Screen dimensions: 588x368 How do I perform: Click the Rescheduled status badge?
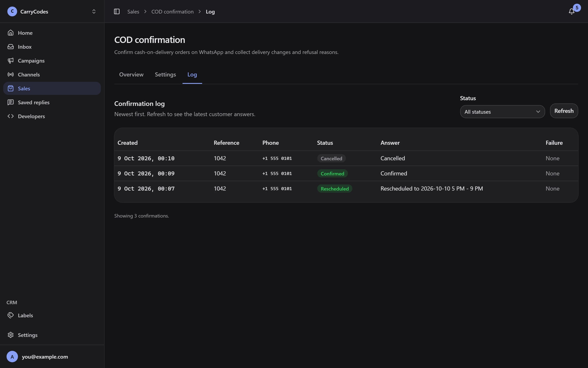pos(335,189)
